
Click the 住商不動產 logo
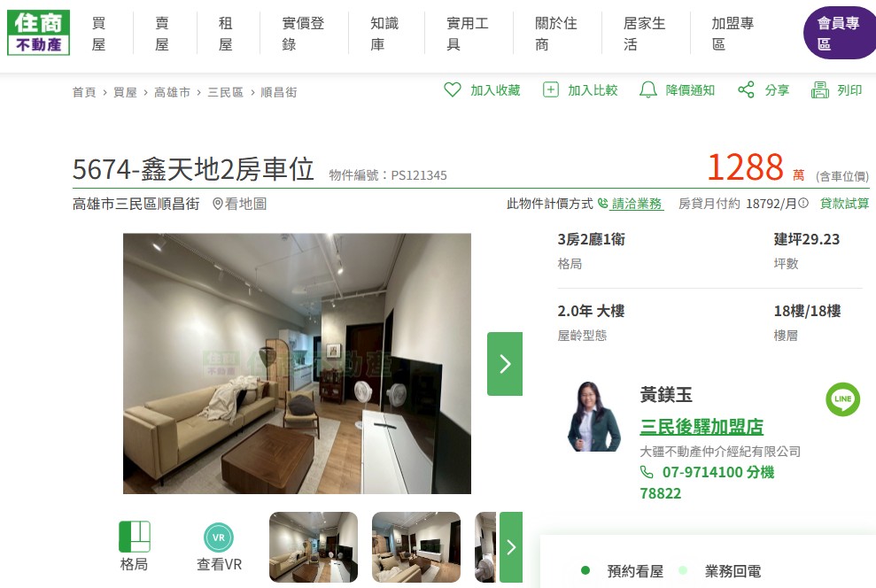[39, 33]
